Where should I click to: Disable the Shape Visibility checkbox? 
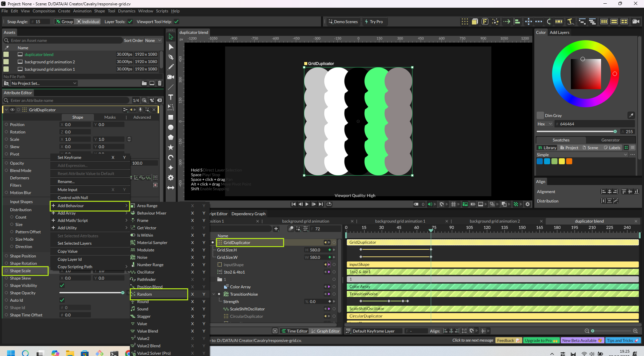point(62,286)
